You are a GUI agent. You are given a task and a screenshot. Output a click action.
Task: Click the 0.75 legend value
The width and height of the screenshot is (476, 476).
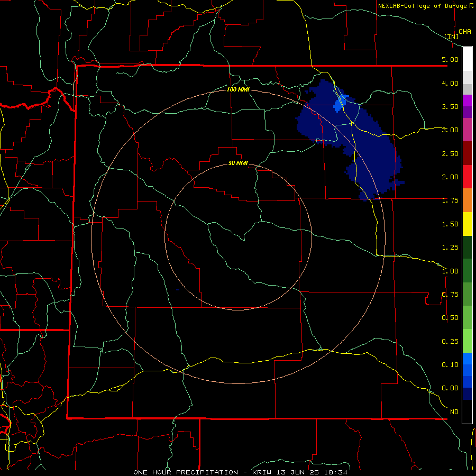(450, 295)
